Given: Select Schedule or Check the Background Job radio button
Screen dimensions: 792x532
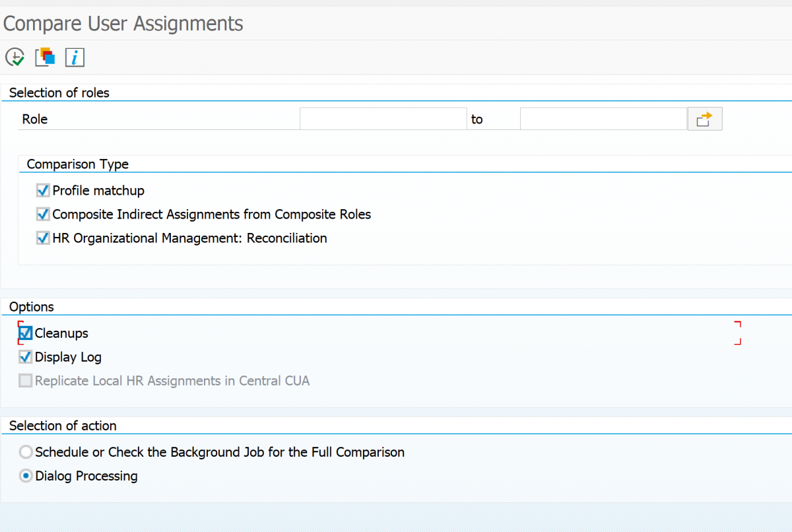Looking at the screenshot, I should click(x=25, y=451).
